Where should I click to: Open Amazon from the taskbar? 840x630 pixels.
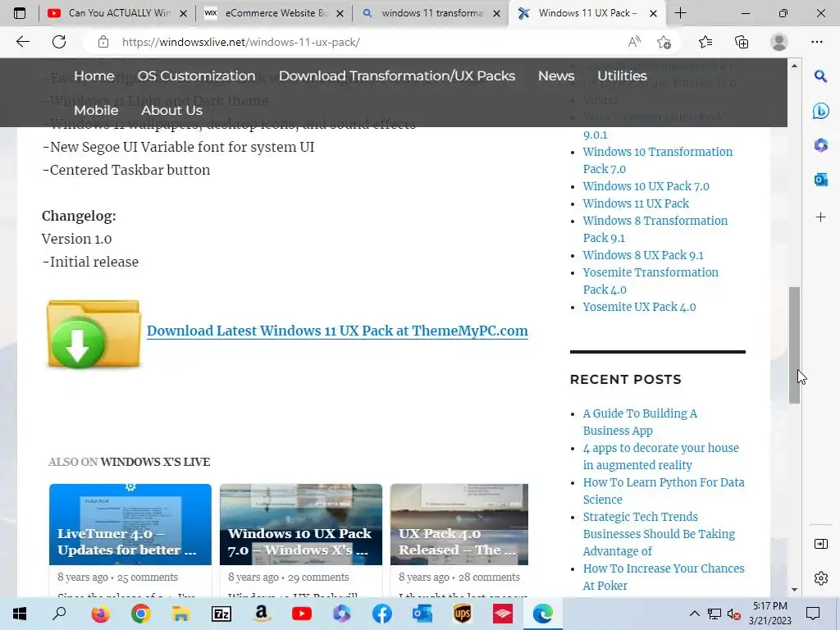point(261,614)
